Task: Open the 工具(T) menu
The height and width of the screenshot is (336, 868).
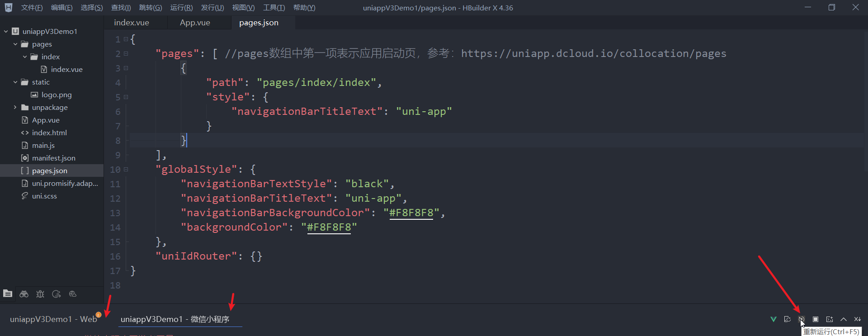Action: click(x=274, y=8)
